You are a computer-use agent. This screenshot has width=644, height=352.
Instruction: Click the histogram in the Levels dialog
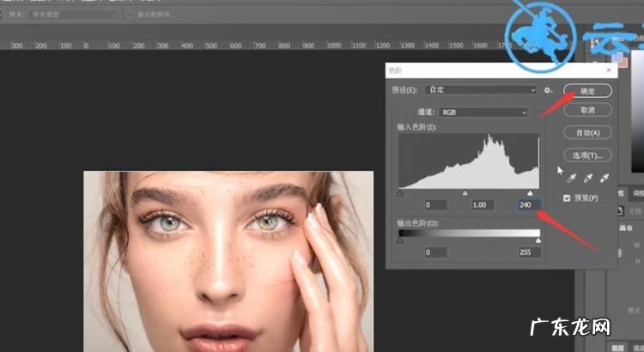(469, 161)
